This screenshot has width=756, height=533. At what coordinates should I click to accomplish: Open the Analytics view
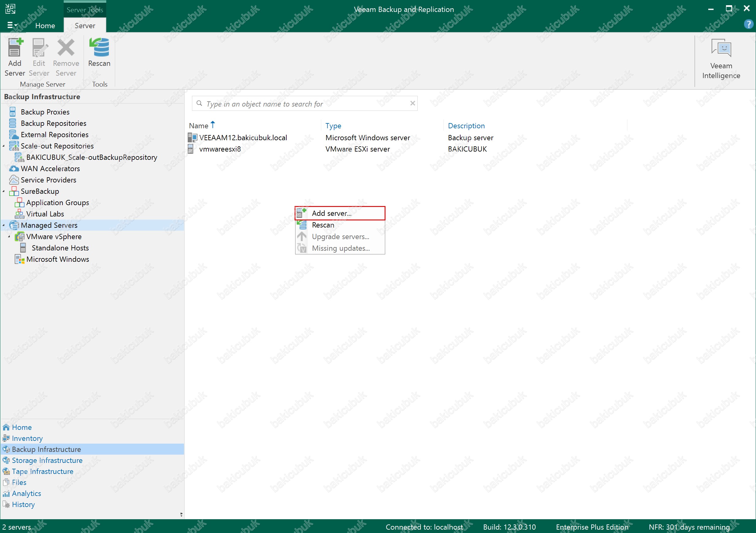pos(26,494)
